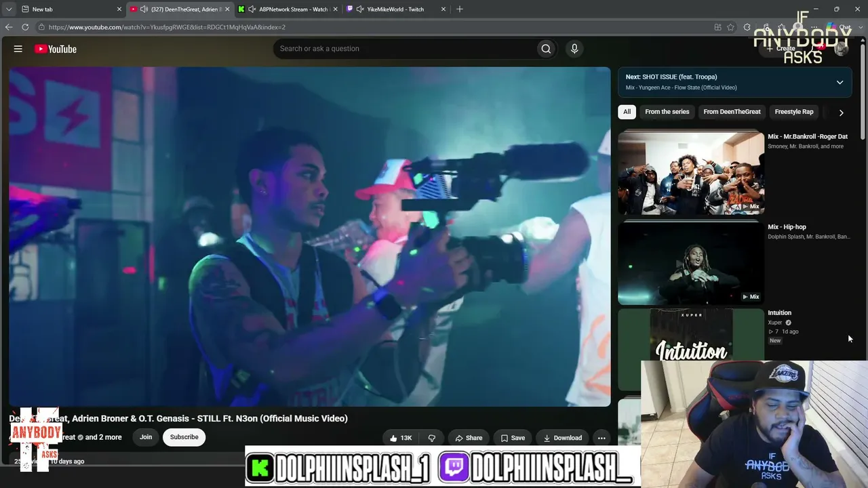Screen dimensions: 868x488
Task: Share the video
Action: pyautogui.click(x=469, y=438)
